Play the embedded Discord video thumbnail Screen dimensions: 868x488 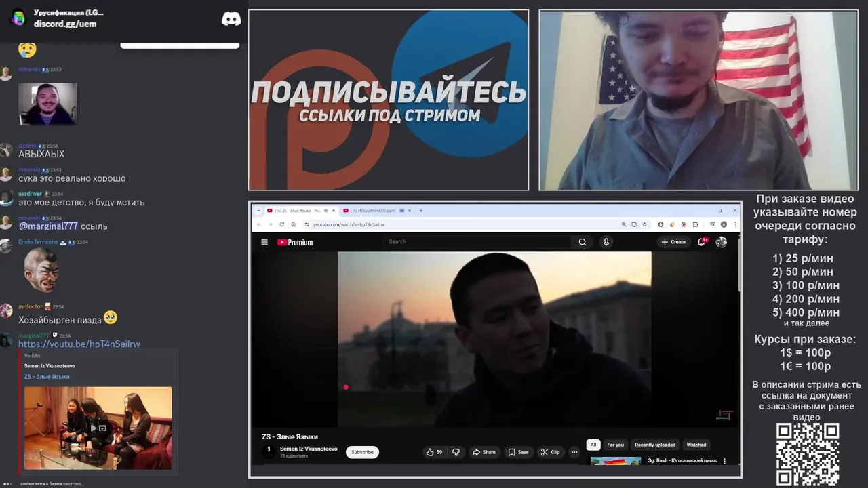pyautogui.click(x=98, y=428)
